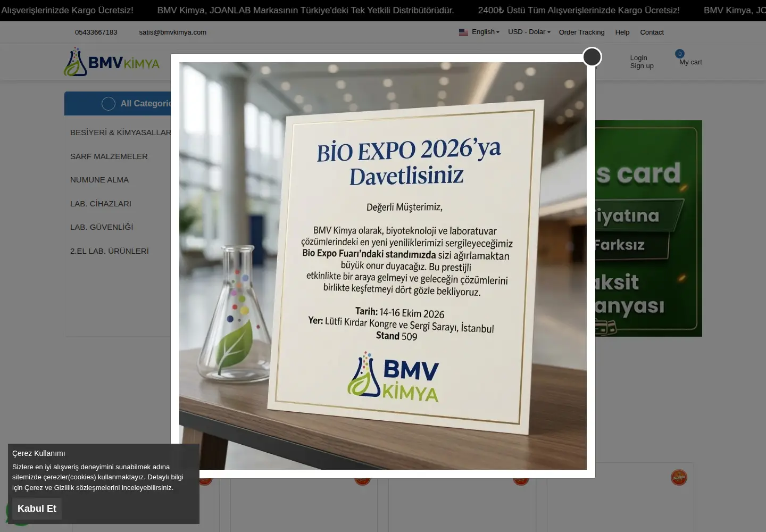
Task: Expand the All Categories menu
Action: coord(118,104)
